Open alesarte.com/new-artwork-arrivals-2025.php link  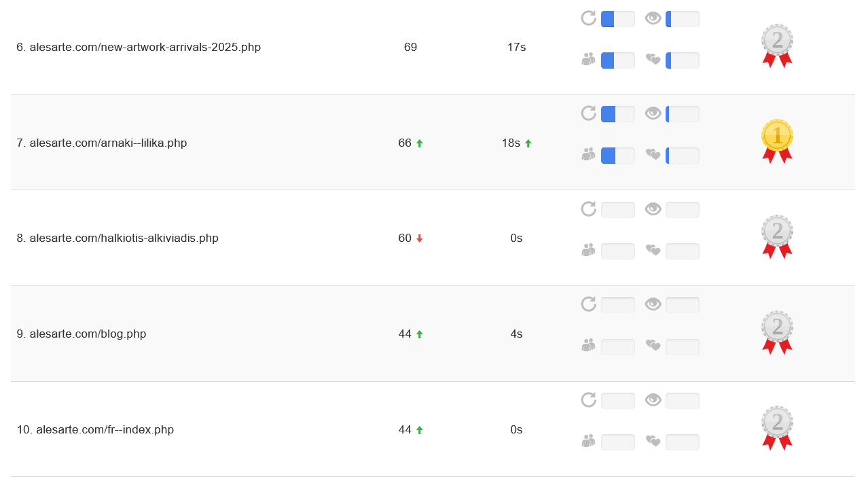(x=145, y=48)
